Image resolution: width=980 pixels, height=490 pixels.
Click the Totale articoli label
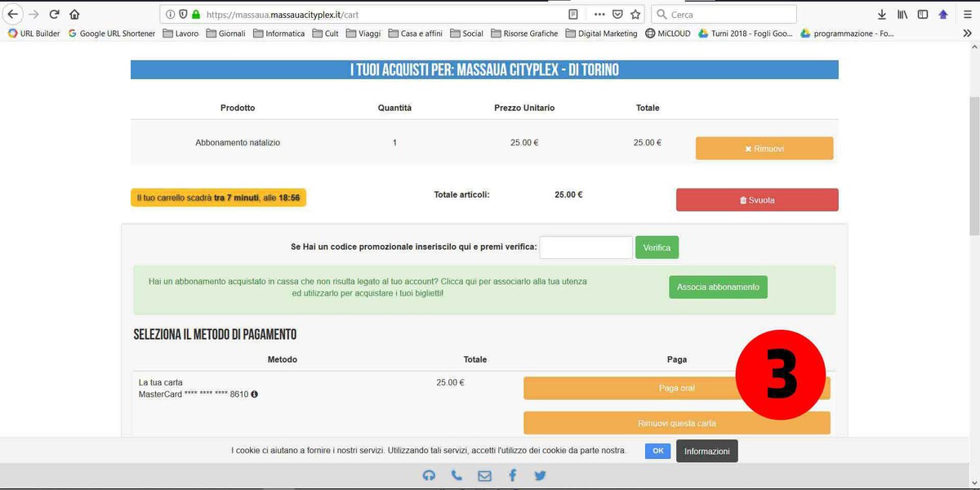[x=461, y=194]
